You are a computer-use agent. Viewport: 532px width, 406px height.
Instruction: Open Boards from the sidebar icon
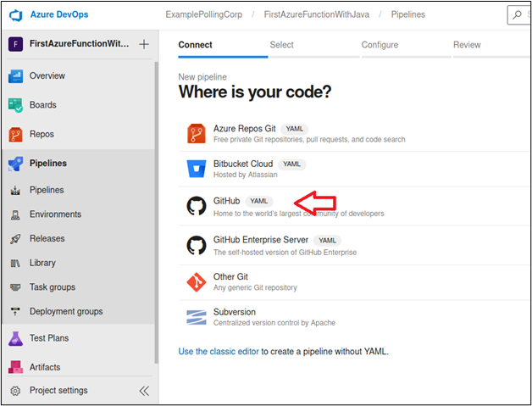[15, 105]
